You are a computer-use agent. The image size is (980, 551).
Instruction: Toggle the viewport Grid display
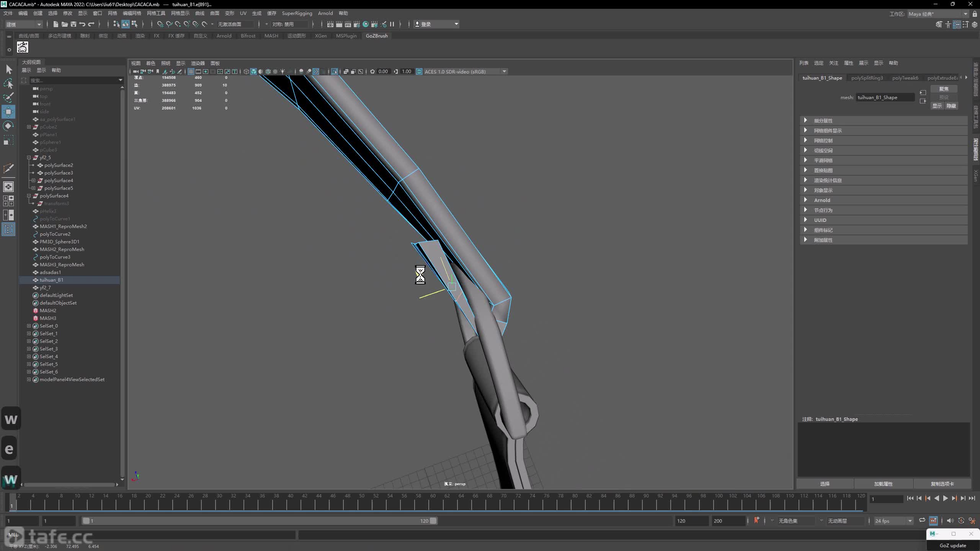(x=191, y=72)
